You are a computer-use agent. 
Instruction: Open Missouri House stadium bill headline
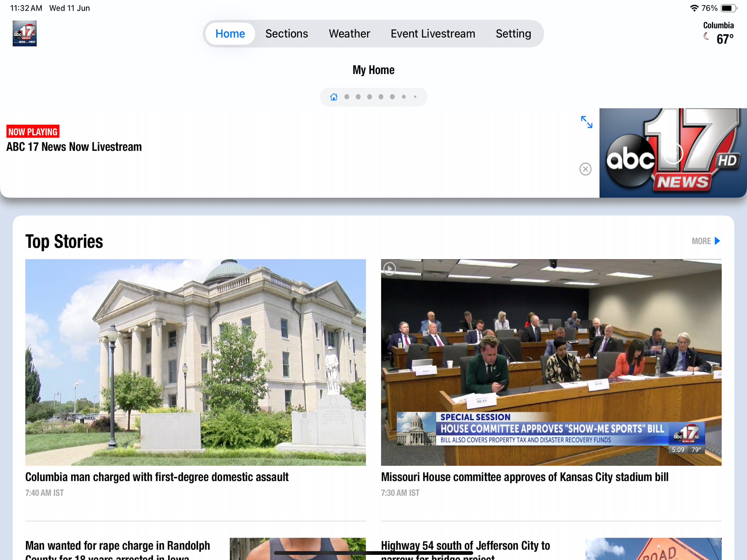pyautogui.click(x=524, y=477)
